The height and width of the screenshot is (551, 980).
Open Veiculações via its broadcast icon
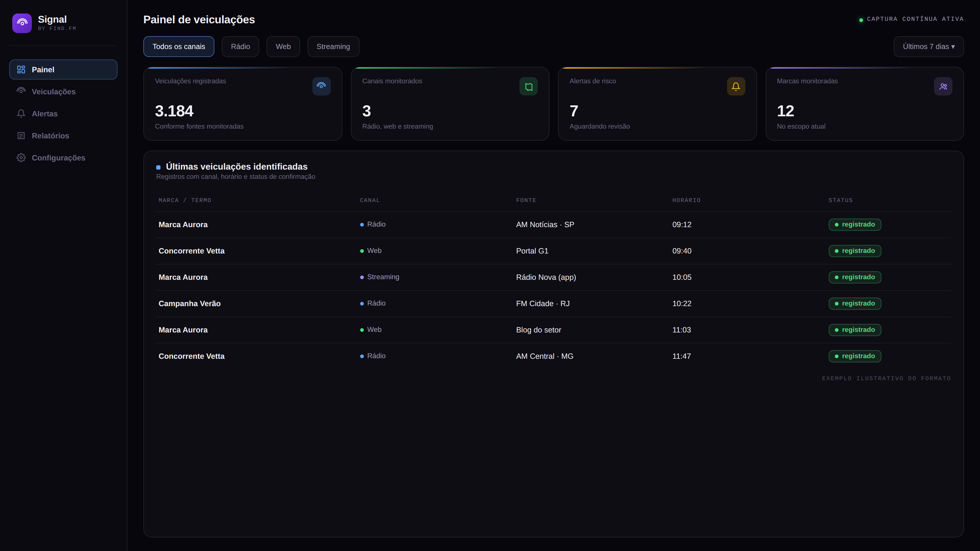(21, 91)
